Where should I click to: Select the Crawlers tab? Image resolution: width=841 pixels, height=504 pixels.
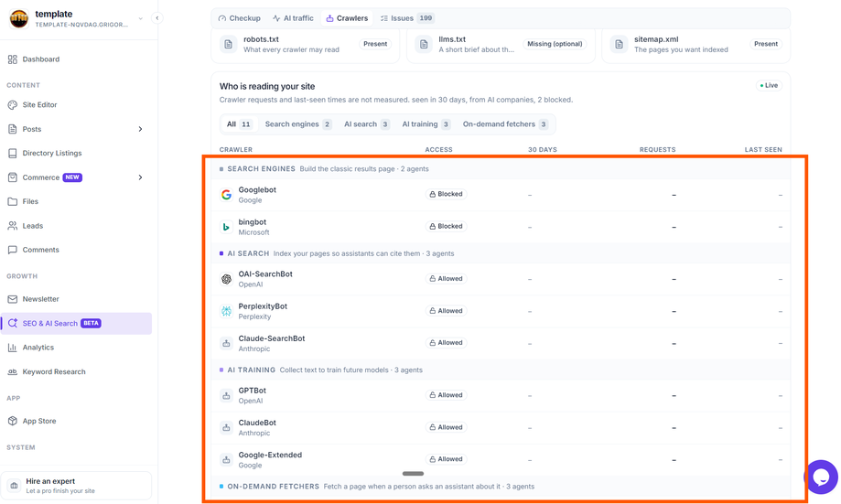347,18
